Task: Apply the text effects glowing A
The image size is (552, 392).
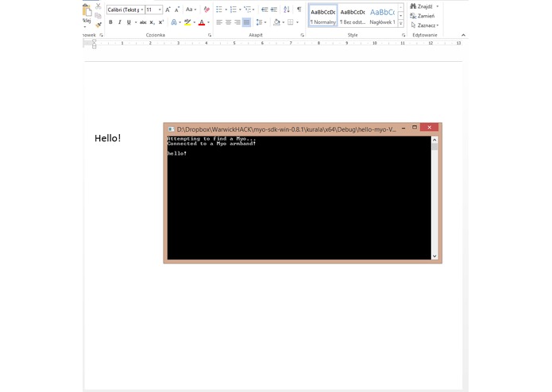Action: 174,22
